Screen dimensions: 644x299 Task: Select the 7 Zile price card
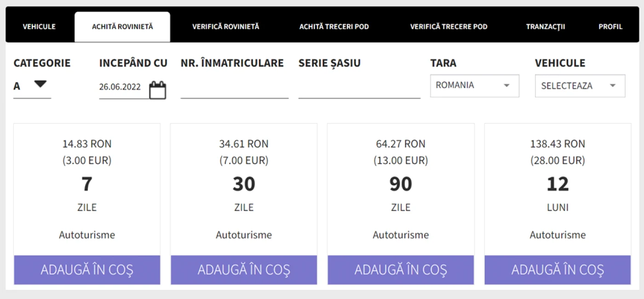point(87,204)
